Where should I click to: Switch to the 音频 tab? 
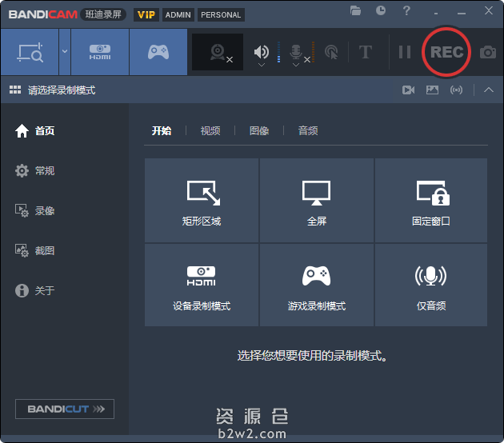(308, 131)
